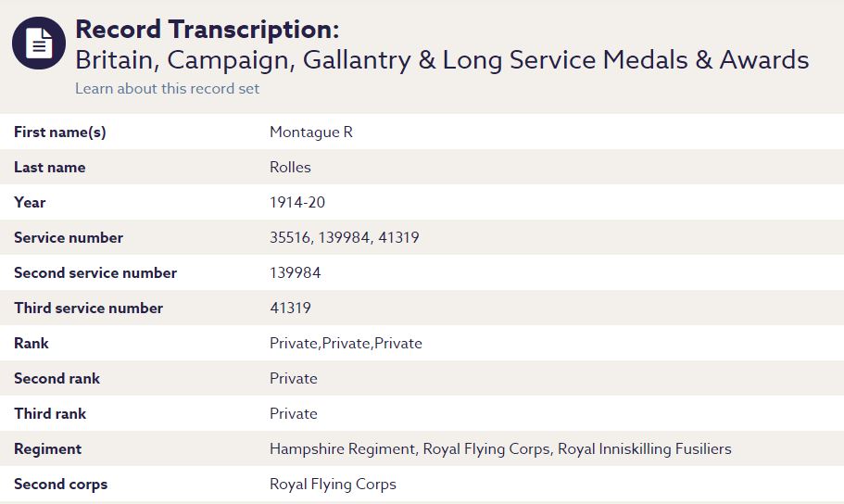Click the service number value row
Image resolution: width=844 pixels, height=504 pixels.
click(x=344, y=238)
